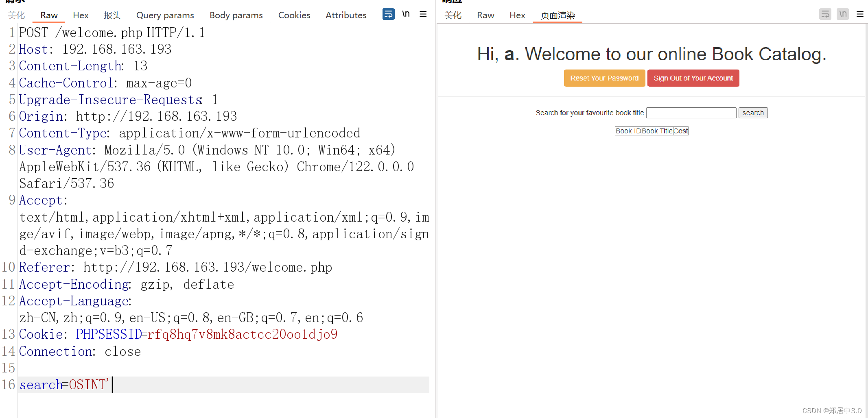
Task: Open the Cookies tab
Action: (294, 15)
